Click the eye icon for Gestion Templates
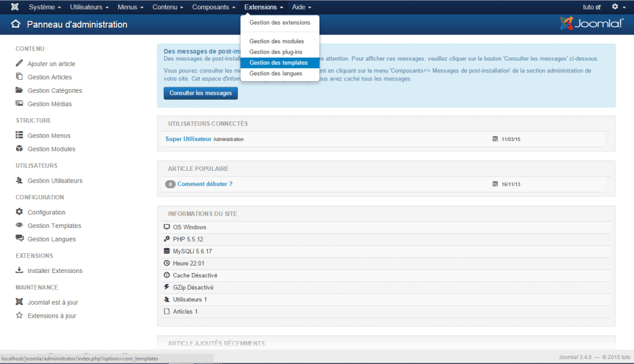 (x=19, y=226)
